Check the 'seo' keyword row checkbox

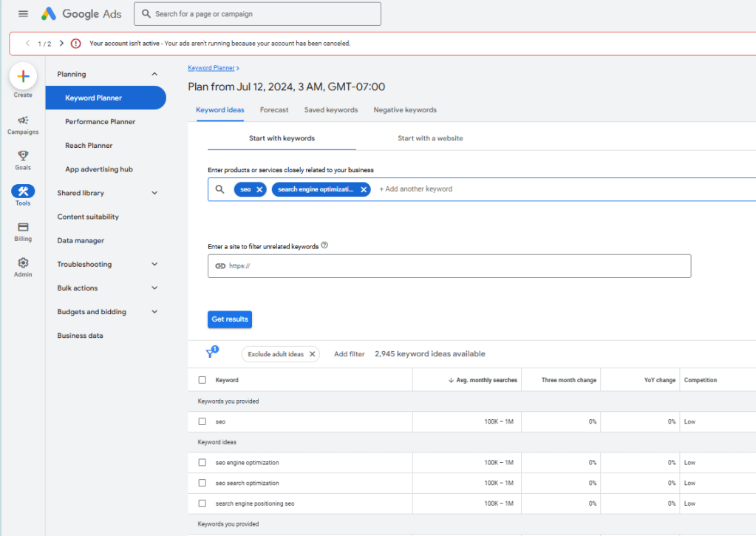(x=202, y=421)
